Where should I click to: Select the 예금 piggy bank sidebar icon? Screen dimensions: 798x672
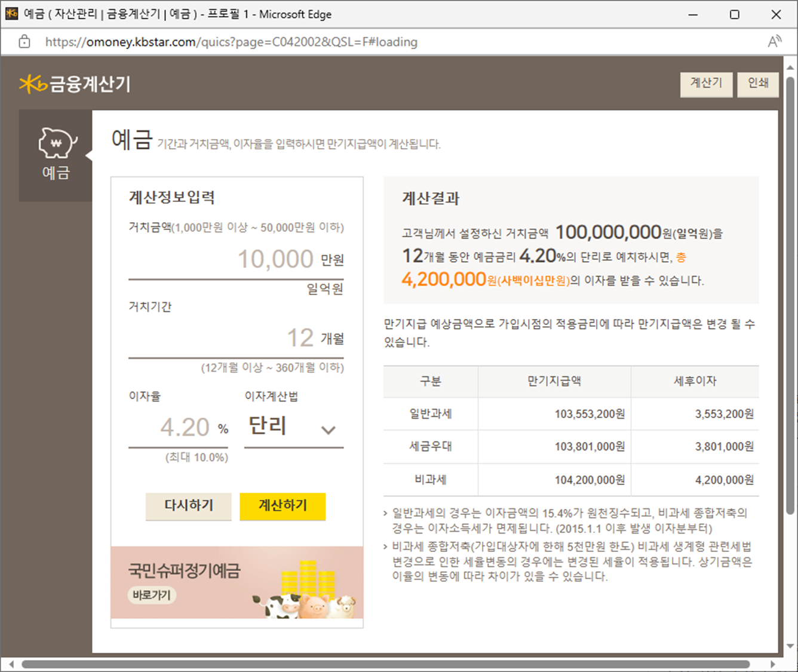pyautogui.click(x=56, y=143)
